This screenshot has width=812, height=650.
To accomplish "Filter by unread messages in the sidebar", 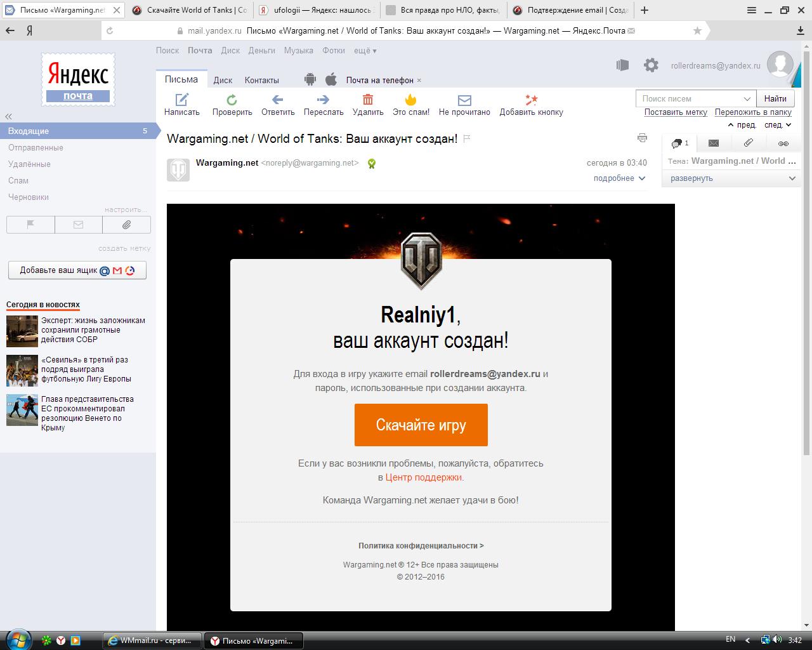I will (x=78, y=225).
